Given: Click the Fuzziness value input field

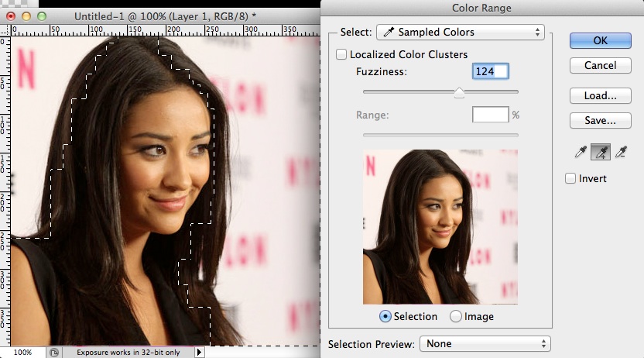Looking at the screenshot, I should [x=490, y=72].
